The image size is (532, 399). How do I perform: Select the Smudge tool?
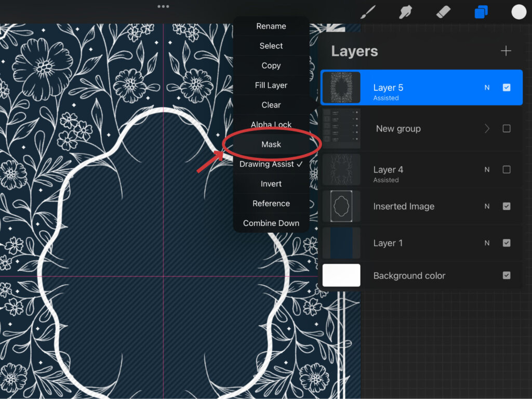click(405, 12)
